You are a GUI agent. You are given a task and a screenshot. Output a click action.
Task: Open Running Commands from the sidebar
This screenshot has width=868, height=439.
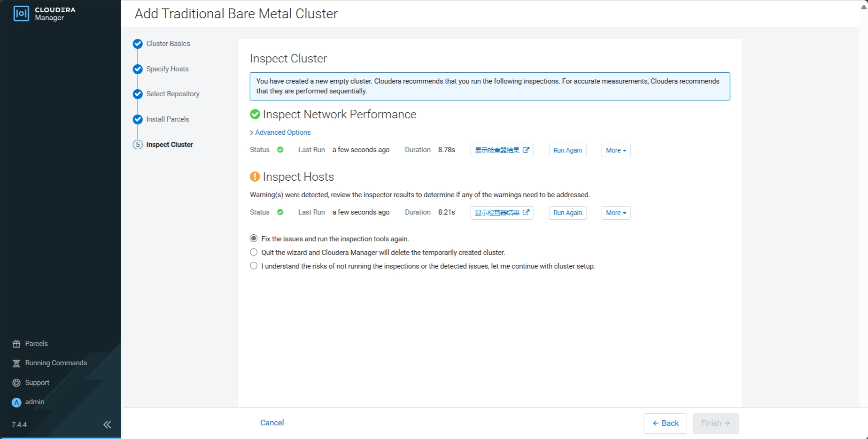[x=56, y=363]
